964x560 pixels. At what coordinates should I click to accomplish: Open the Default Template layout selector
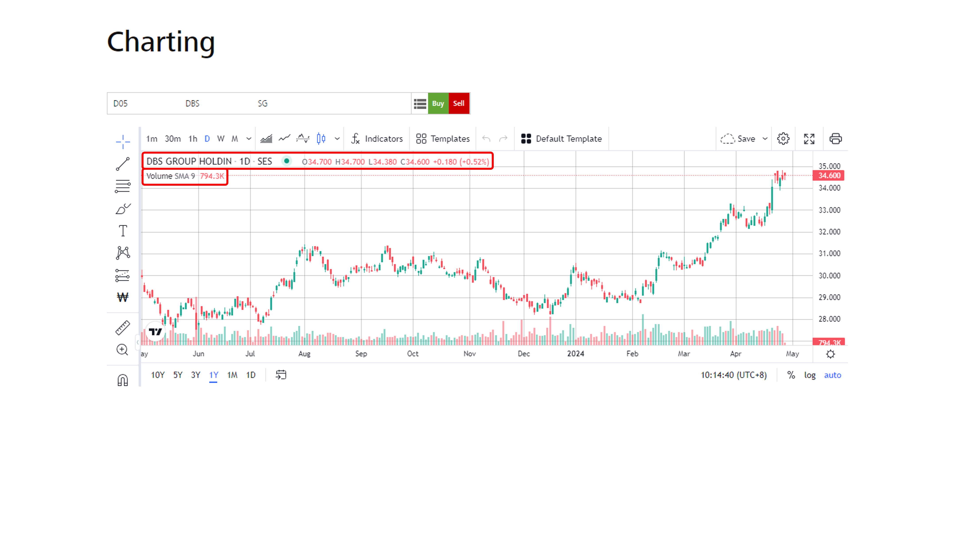coord(562,139)
